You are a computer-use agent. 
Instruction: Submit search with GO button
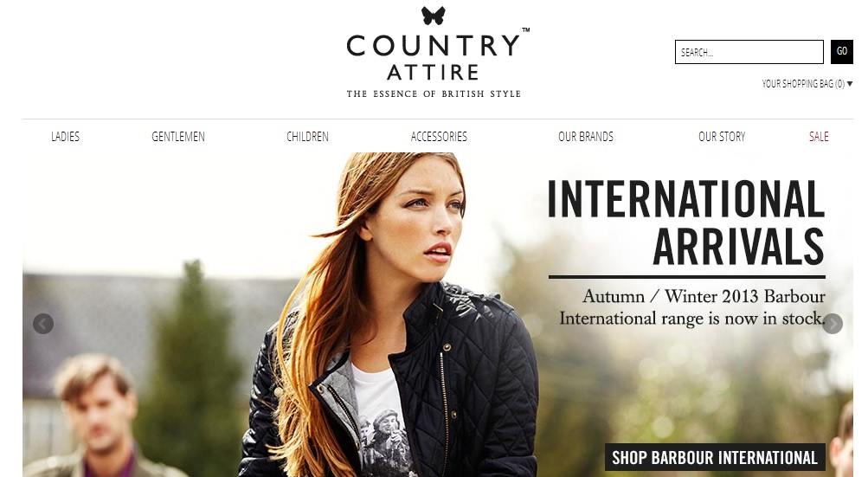pyautogui.click(x=841, y=52)
